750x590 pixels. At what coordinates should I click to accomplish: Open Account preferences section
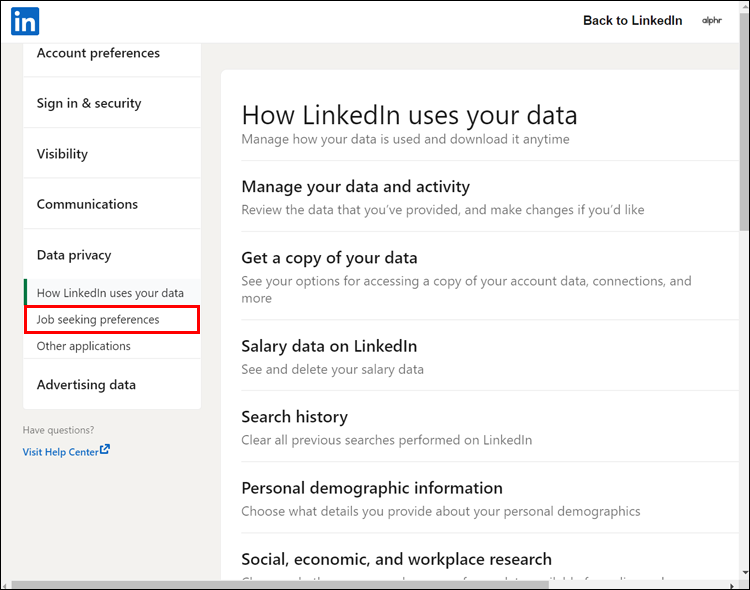tap(98, 53)
